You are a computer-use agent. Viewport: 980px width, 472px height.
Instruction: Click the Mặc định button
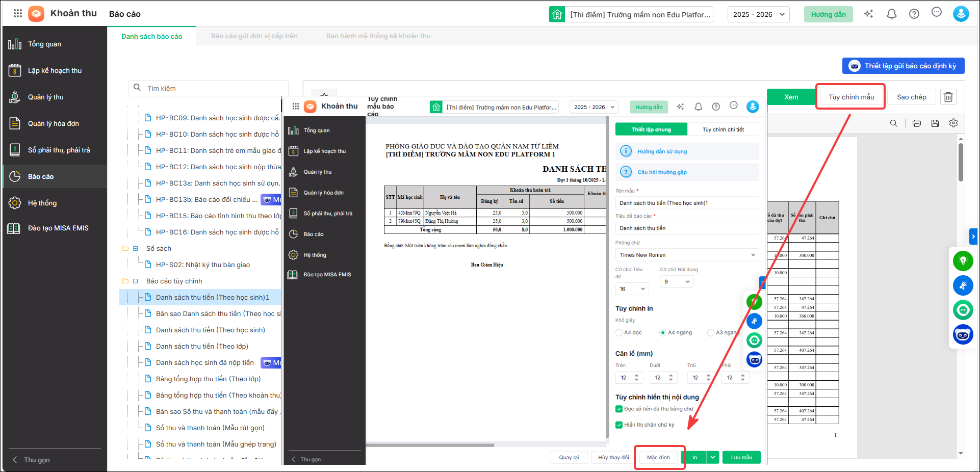tap(658, 457)
